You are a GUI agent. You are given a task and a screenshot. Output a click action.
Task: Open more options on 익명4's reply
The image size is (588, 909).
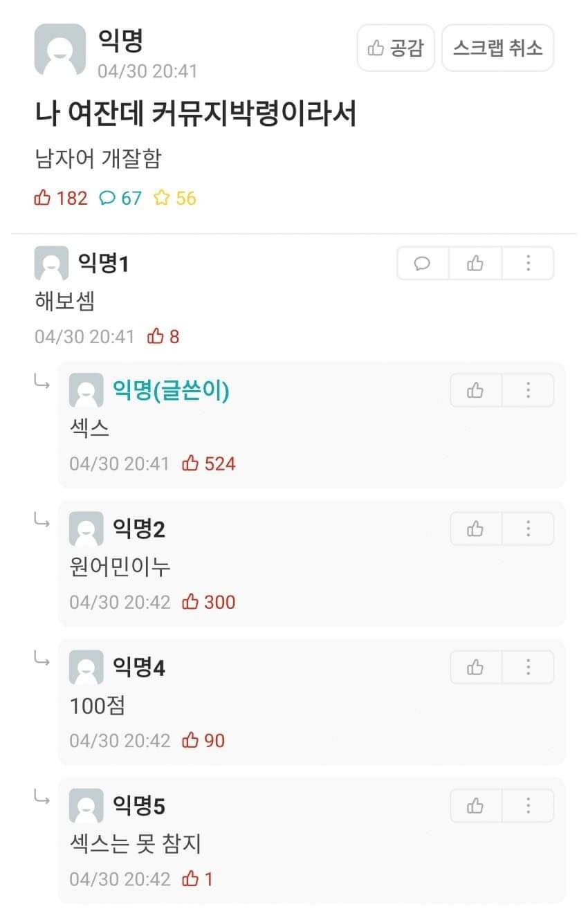pyautogui.click(x=528, y=668)
